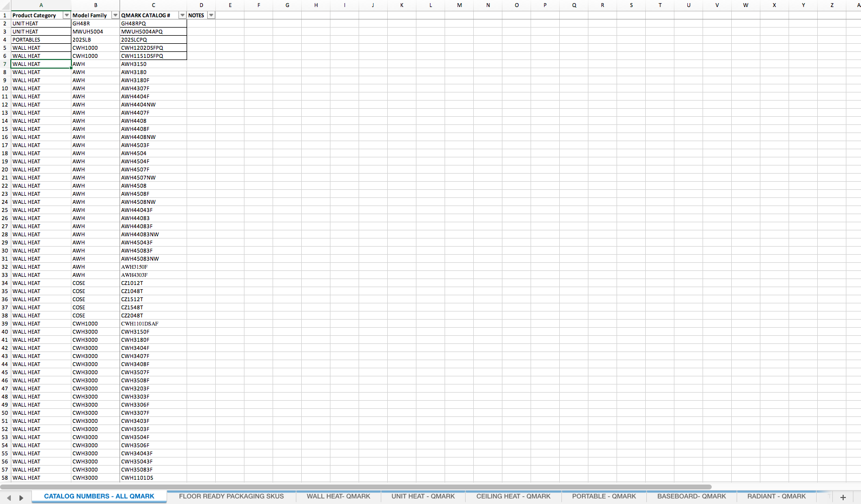Select the 'CWH1101DSAF' catalog cell

[154, 323]
